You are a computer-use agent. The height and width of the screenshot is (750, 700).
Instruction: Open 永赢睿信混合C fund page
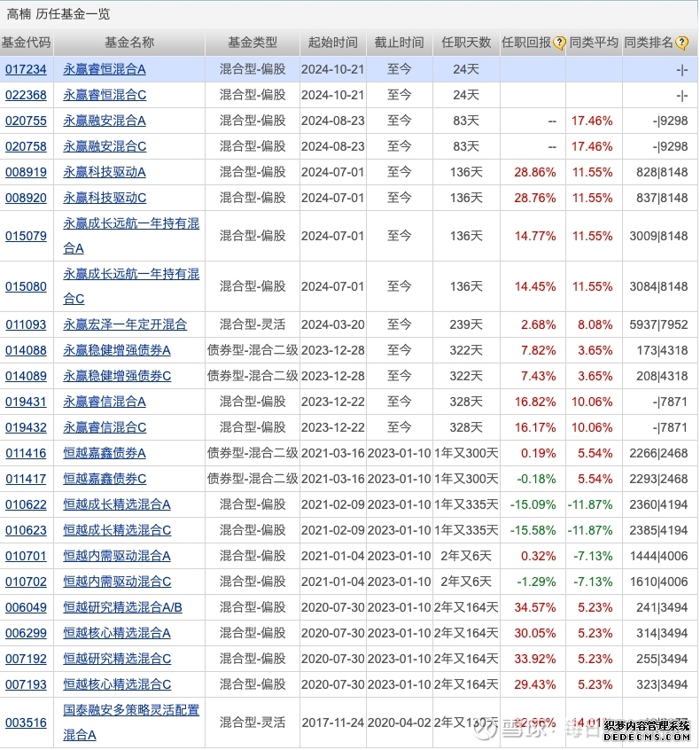coord(105,428)
